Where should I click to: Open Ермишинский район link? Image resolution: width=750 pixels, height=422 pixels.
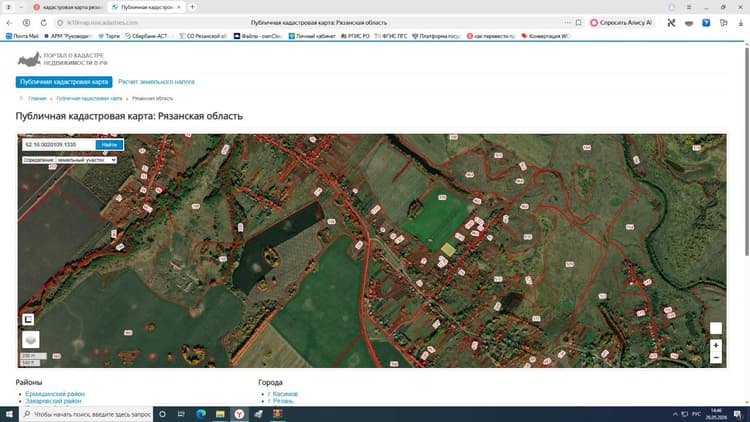[55, 394]
